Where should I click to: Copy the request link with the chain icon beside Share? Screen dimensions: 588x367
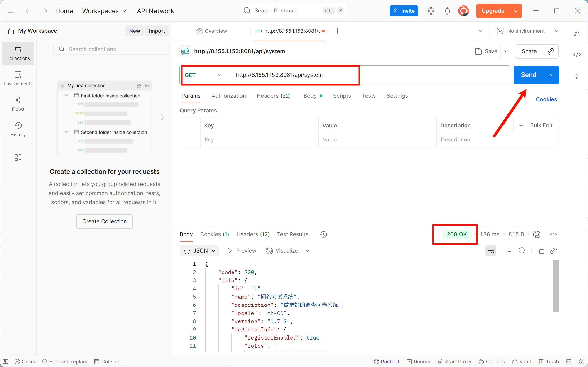tap(551, 51)
